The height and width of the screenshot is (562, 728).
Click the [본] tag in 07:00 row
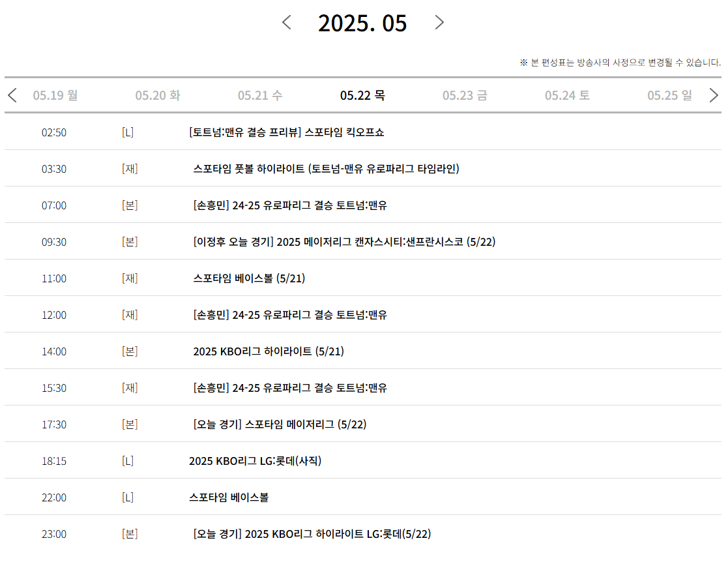130,205
